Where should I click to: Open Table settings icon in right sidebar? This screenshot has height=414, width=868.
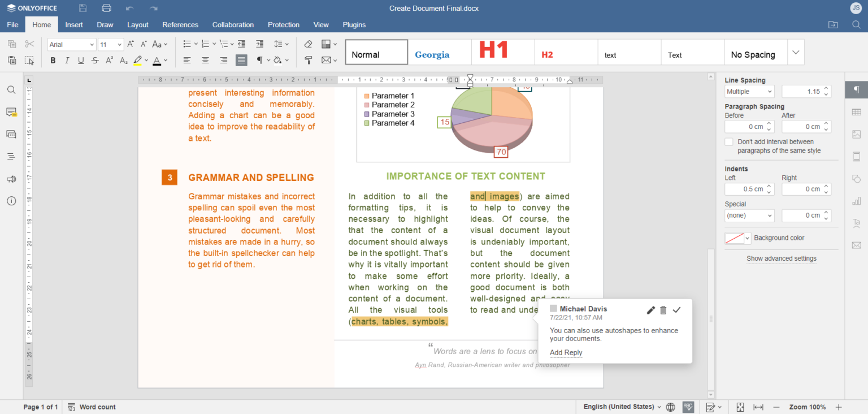[857, 112]
